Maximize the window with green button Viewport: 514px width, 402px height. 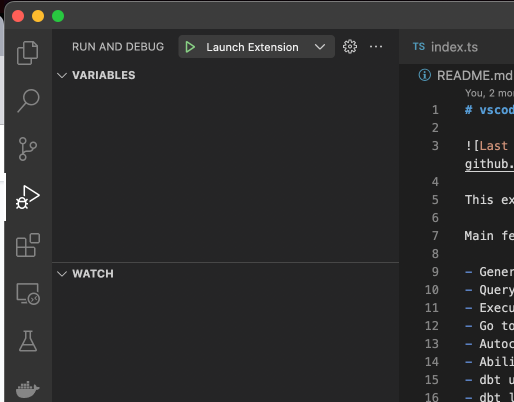(58, 16)
